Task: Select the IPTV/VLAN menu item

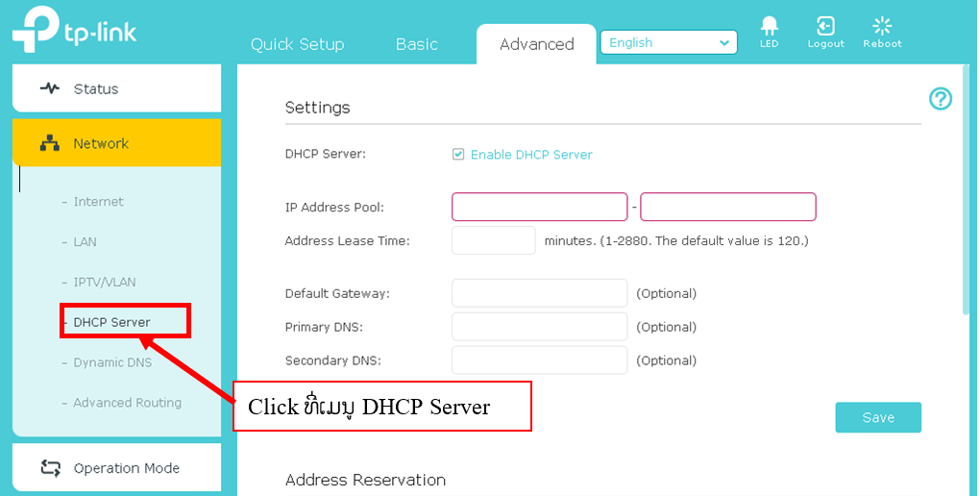Action: (x=104, y=282)
